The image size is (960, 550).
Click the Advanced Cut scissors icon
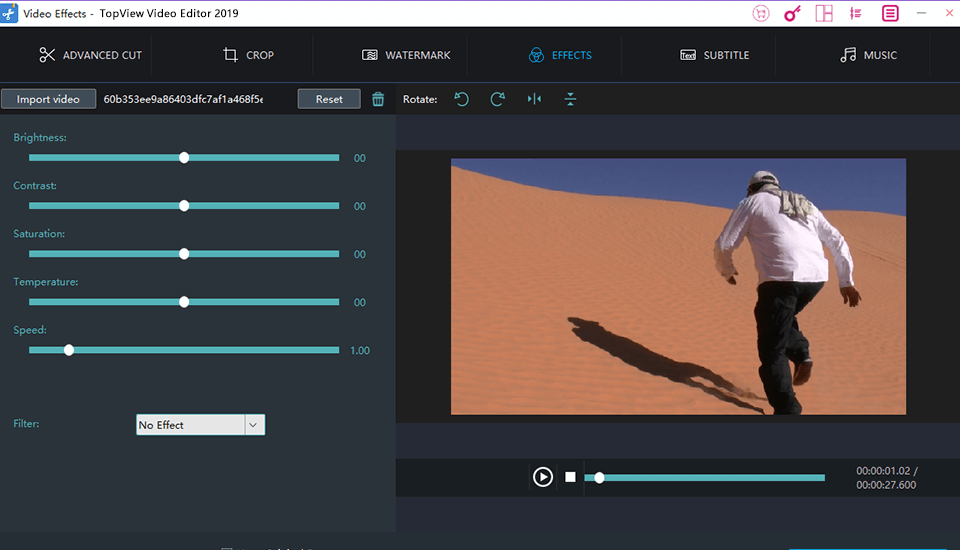point(47,55)
